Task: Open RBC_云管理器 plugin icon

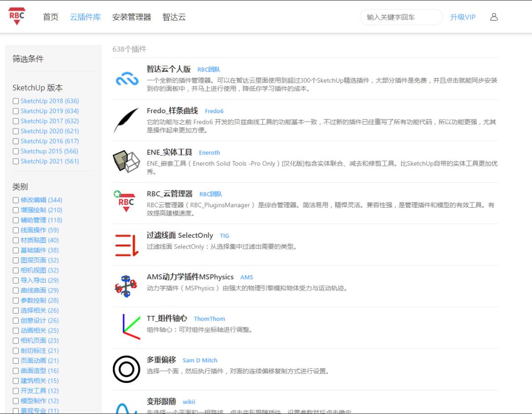Action: tap(127, 202)
